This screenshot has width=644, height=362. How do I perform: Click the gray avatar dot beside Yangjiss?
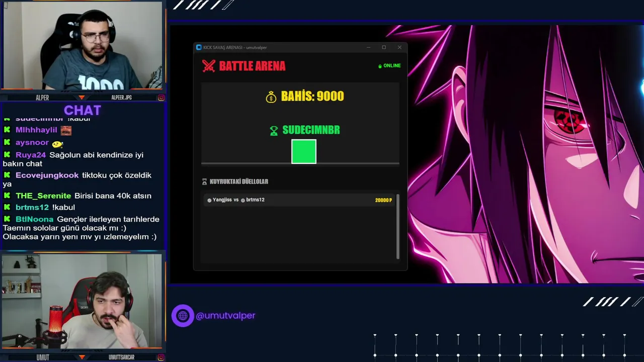pos(209,200)
